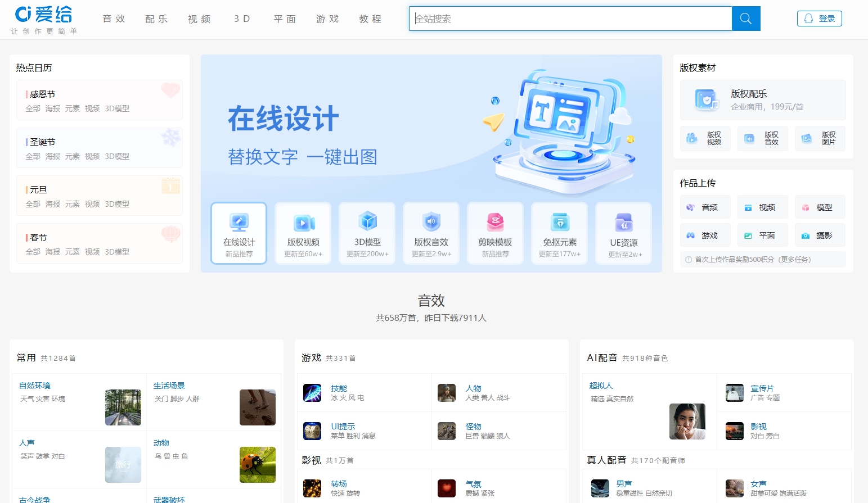Open the 配乐 navigation menu
Viewport: 868px width, 503px height.
pos(156,19)
